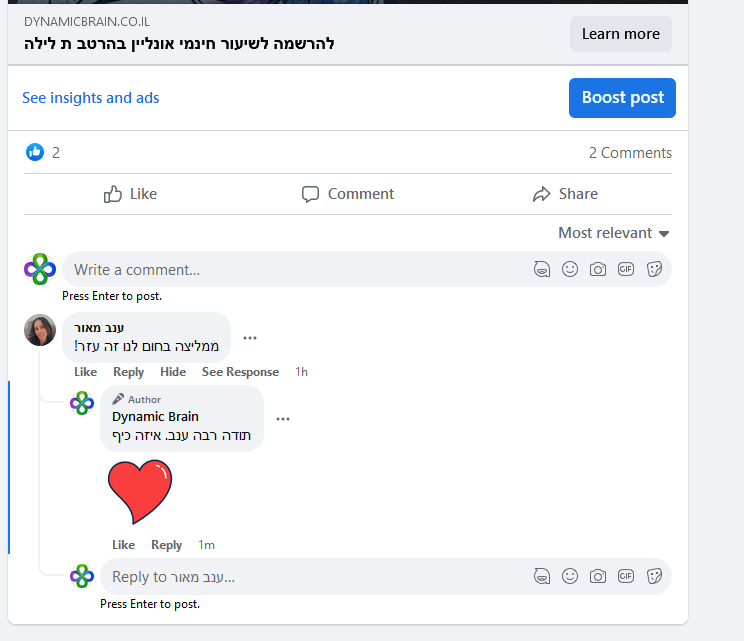Click the Learn more button

point(620,34)
